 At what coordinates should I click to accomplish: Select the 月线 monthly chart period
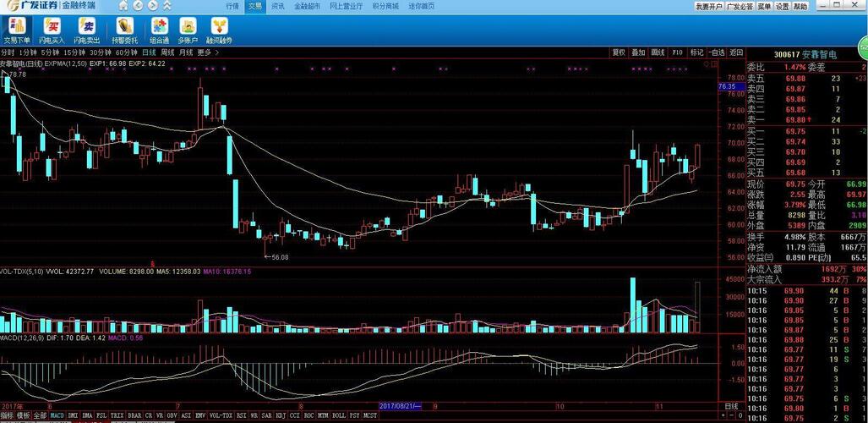(x=186, y=52)
